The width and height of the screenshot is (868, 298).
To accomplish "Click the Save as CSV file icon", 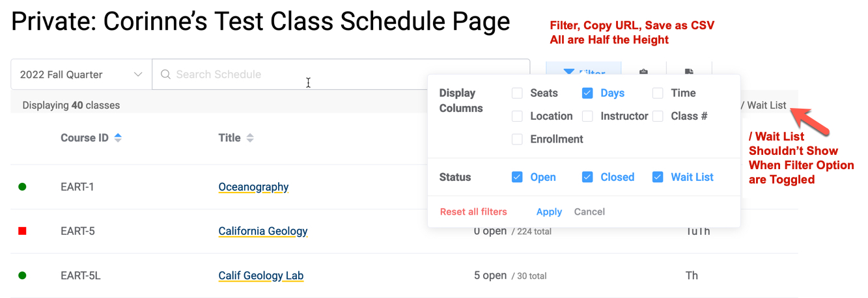I will tap(689, 71).
